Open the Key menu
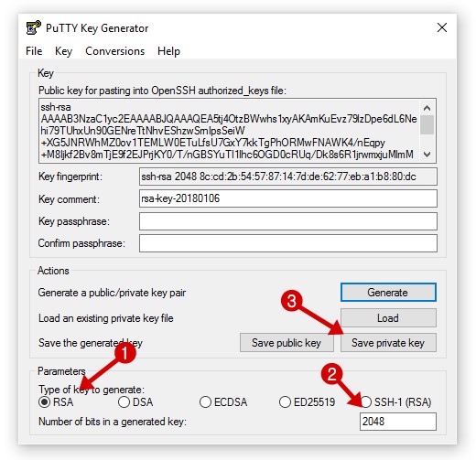This screenshot has height=460, width=476. tap(63, 51)
